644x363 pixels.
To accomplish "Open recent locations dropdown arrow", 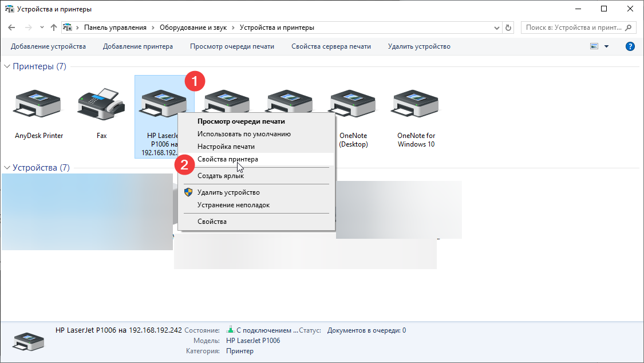I will 42,27.
